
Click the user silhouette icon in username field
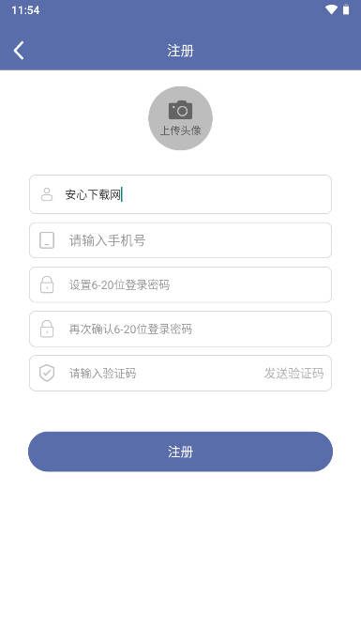click(47, 194)
